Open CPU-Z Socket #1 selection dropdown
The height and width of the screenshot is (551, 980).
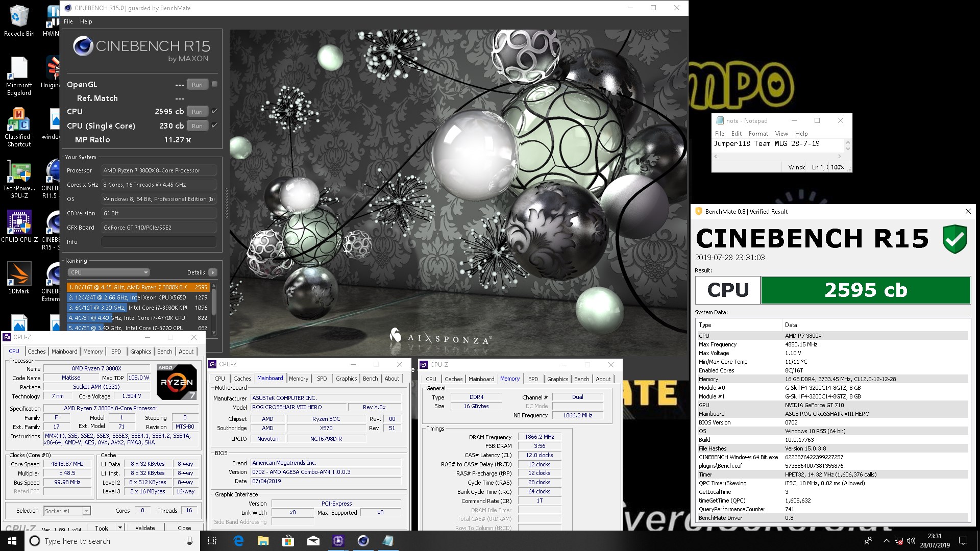[66, 511]
